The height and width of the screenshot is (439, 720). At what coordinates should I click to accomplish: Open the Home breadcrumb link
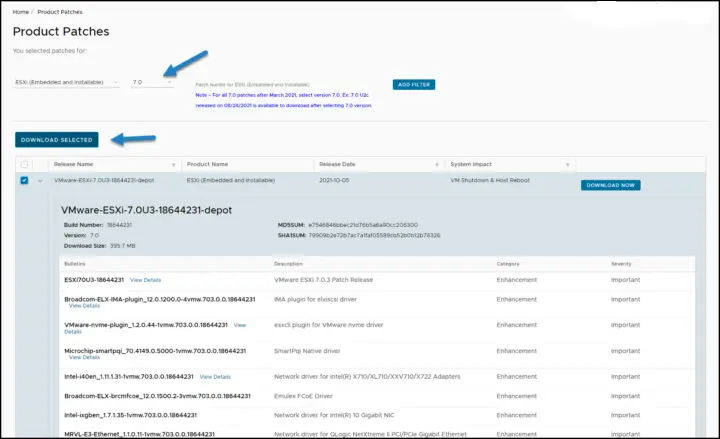(x=21, y=12)
